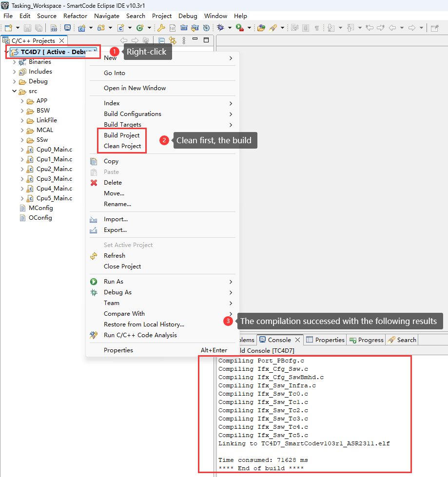Click the green Run icon in toolbar
This screenshot has width=448, height=477.
[239, 28]
